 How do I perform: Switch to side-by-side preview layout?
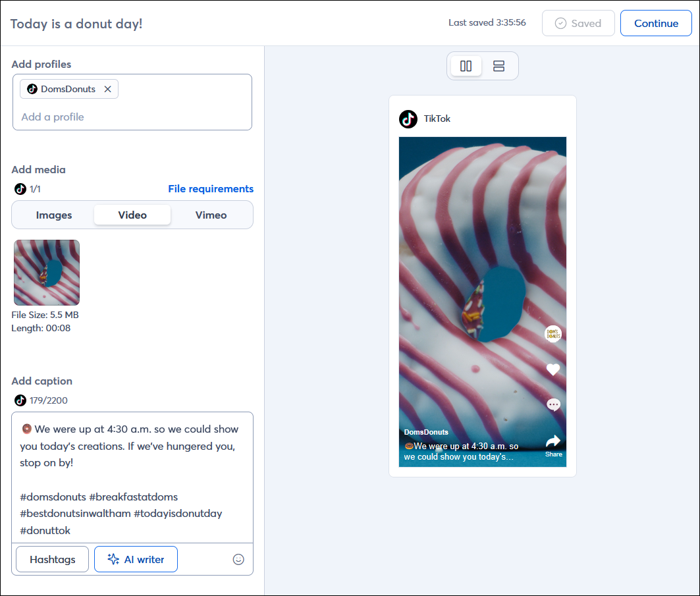coord(466,66)
